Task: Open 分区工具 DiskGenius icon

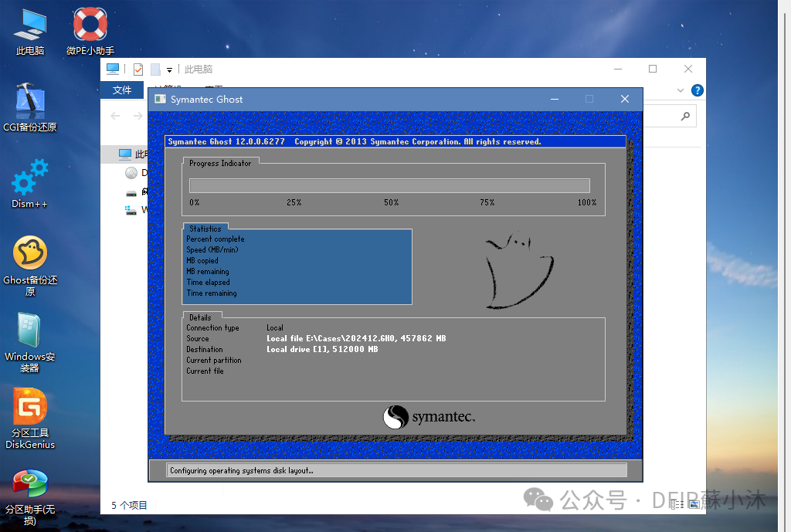Action: (x=30, y=418)
